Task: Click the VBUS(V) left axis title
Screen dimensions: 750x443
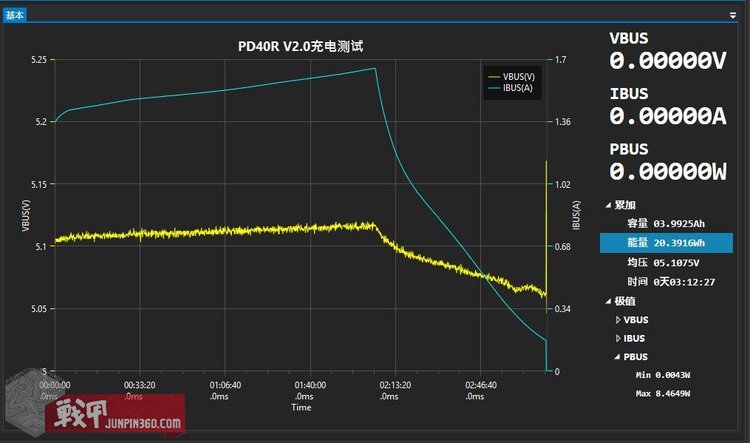Action: tap(26, 215)
